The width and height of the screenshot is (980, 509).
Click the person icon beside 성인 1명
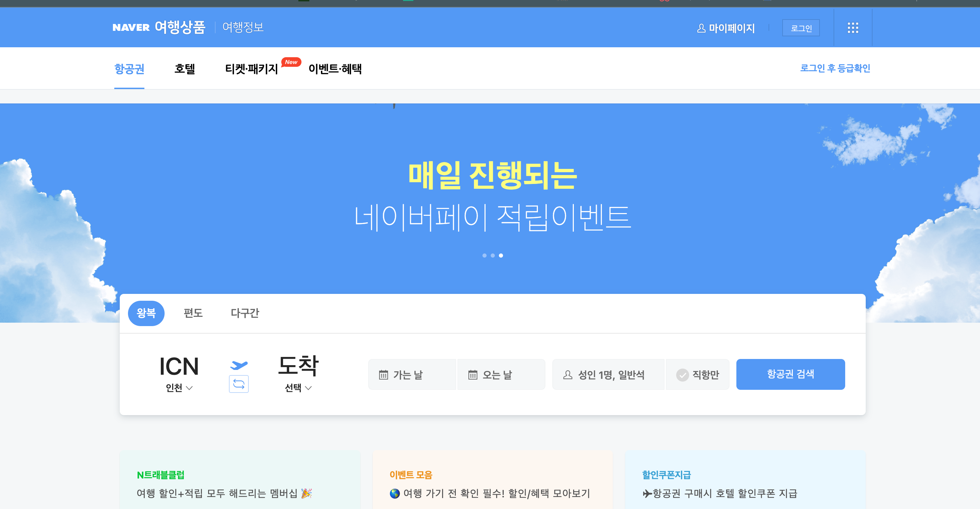567,375
